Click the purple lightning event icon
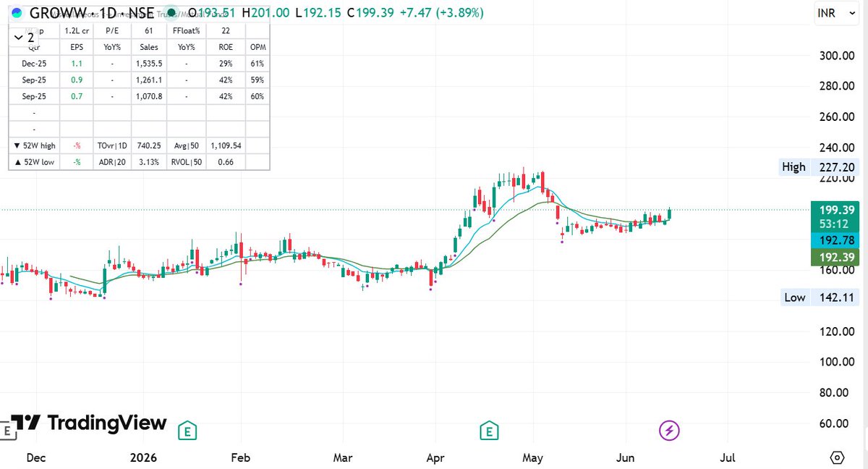Screen dimensions: 868x469 [x=669, y=431]
